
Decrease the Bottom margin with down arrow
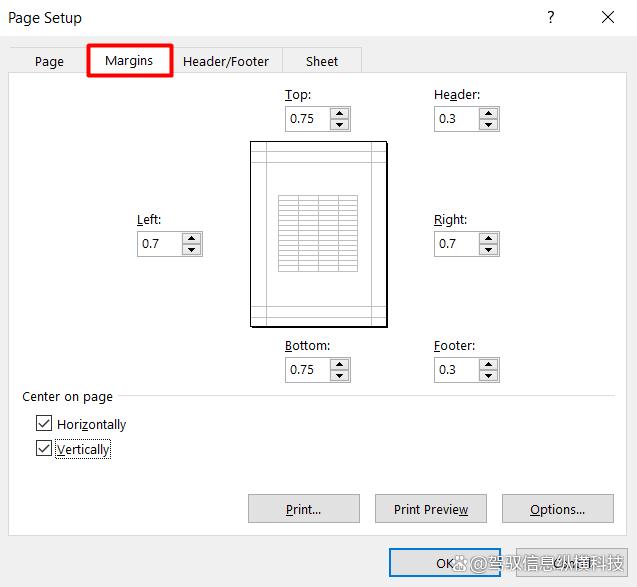[340, 375]
